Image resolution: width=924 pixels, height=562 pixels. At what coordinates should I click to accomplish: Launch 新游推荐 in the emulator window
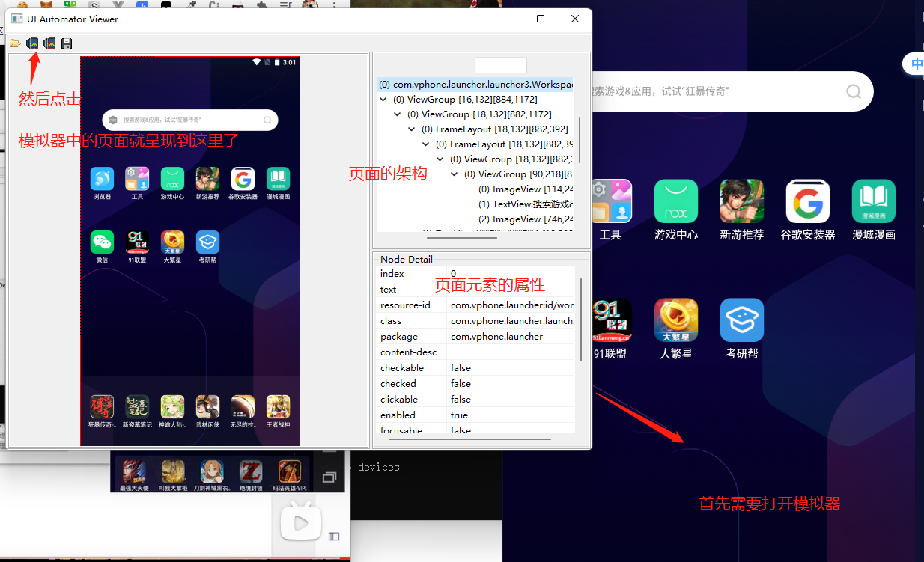click(x=742, y=201)
